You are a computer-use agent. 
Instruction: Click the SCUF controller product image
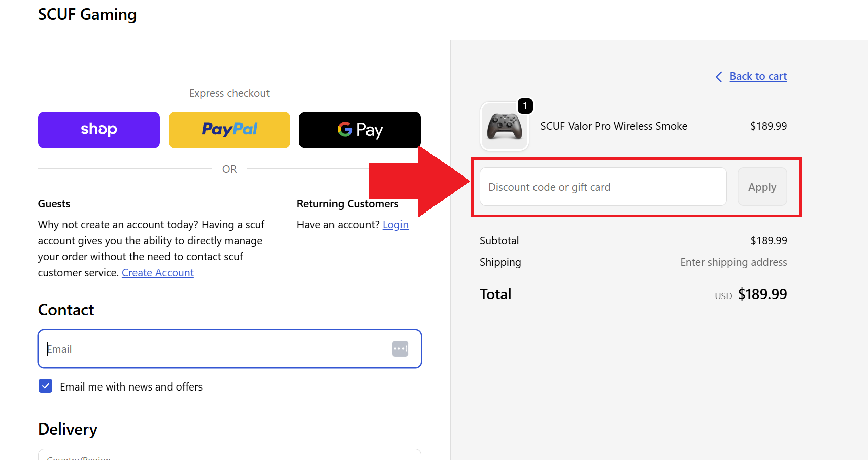pyautogui.click(x=505, y=127)
